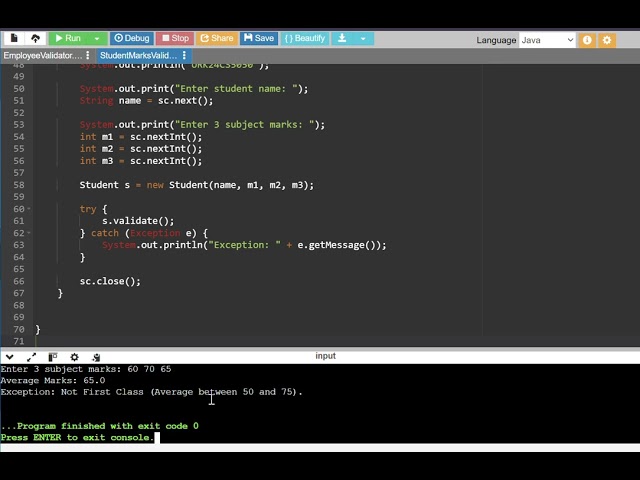Clear the console with broom icon

[x=96, y=357]
